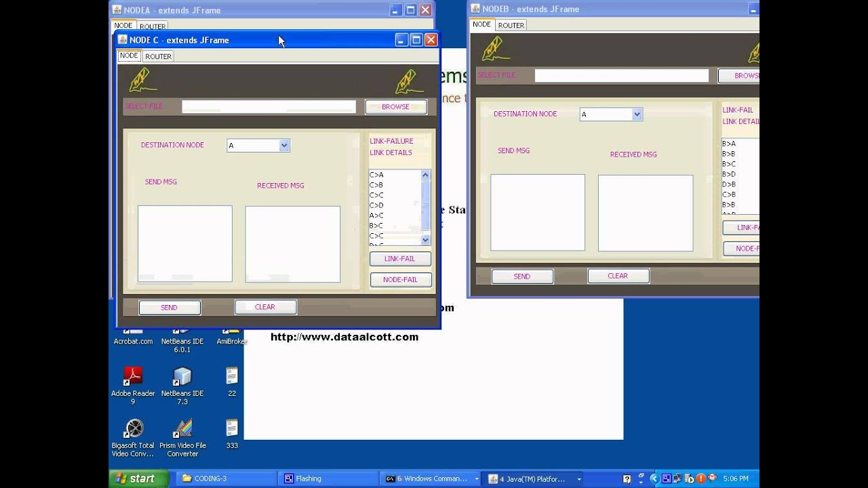Click the Java icon in NODE C title bar

click(123, 40)
